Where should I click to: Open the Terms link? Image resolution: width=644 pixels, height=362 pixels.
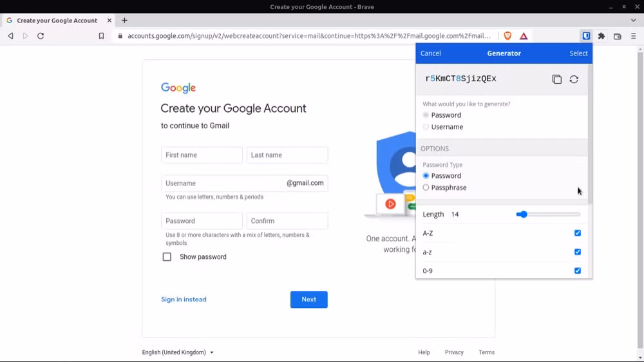click(x=486, y=352)
